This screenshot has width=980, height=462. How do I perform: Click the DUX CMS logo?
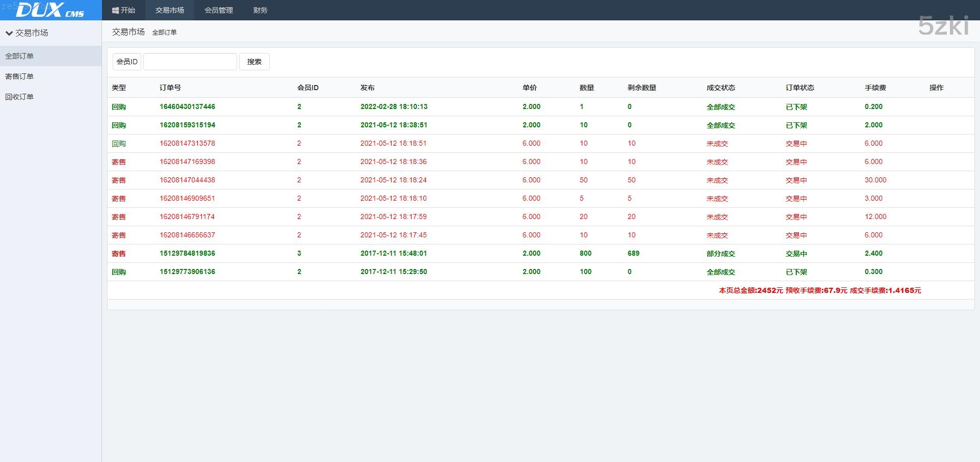[50, 10]
